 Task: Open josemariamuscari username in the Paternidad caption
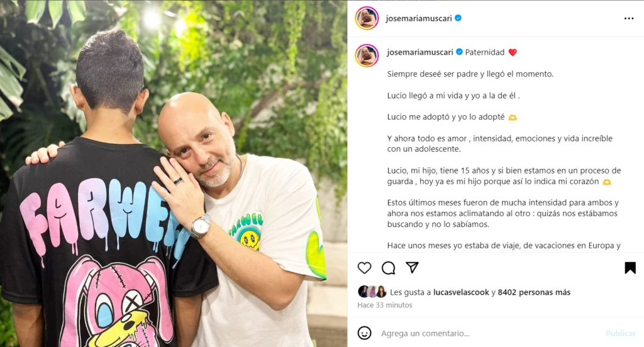[419, 52]
